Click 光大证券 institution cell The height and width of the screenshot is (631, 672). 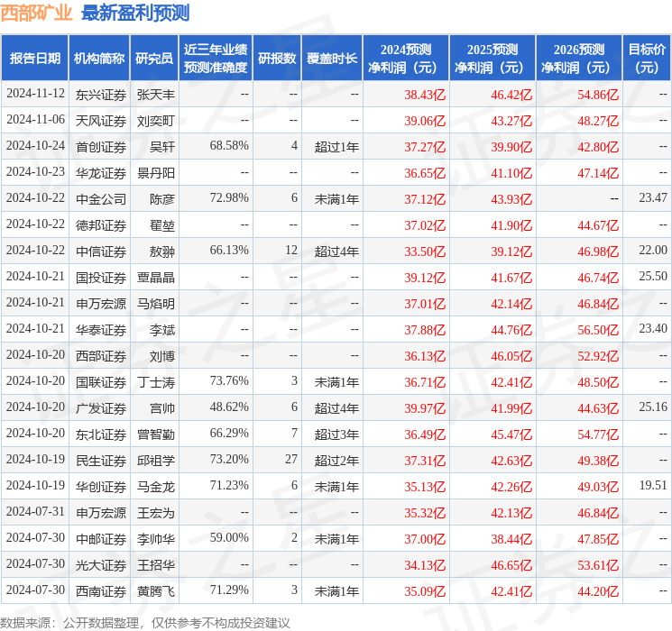[101, 565]
